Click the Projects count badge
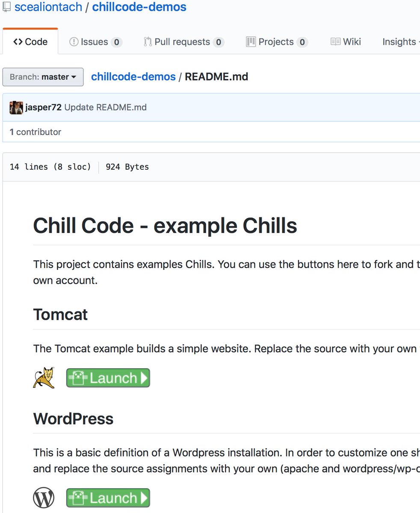 (x=302, y=42)
